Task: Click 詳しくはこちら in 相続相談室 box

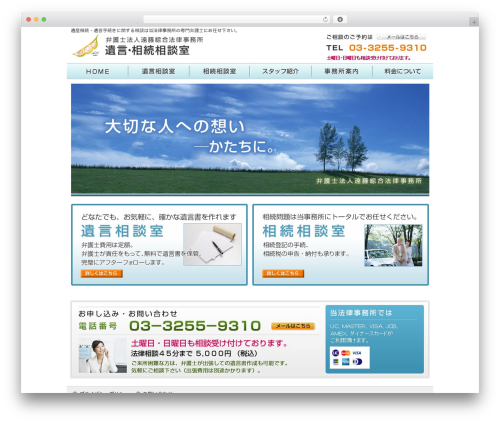Action: [283, 273]
